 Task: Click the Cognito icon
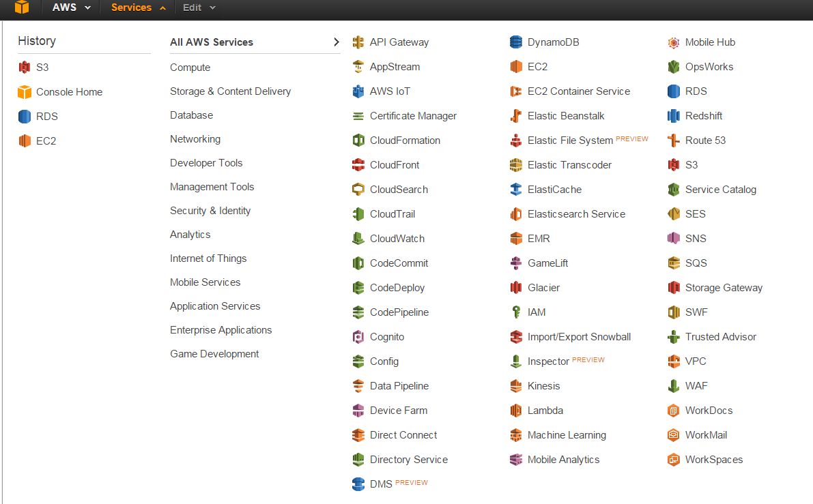pos(358,337)
